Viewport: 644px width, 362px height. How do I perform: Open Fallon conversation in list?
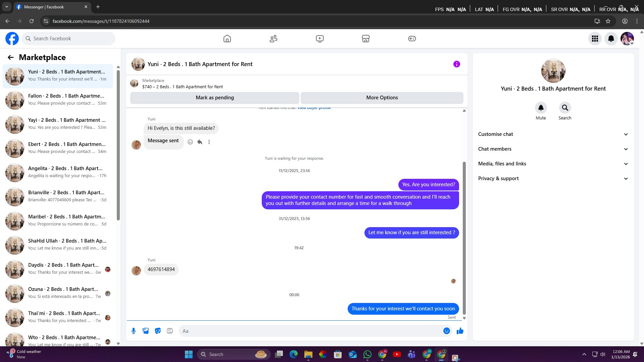(58, 100)
